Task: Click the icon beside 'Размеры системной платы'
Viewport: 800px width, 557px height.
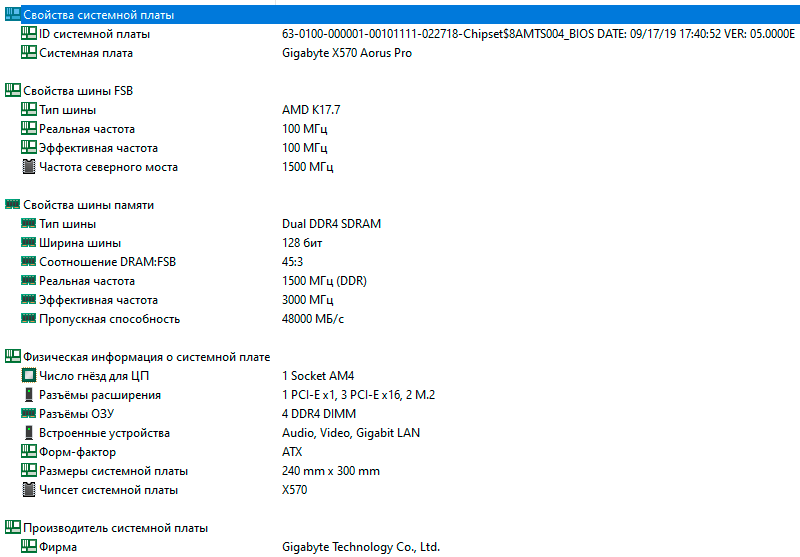Action: pos(29,470)
